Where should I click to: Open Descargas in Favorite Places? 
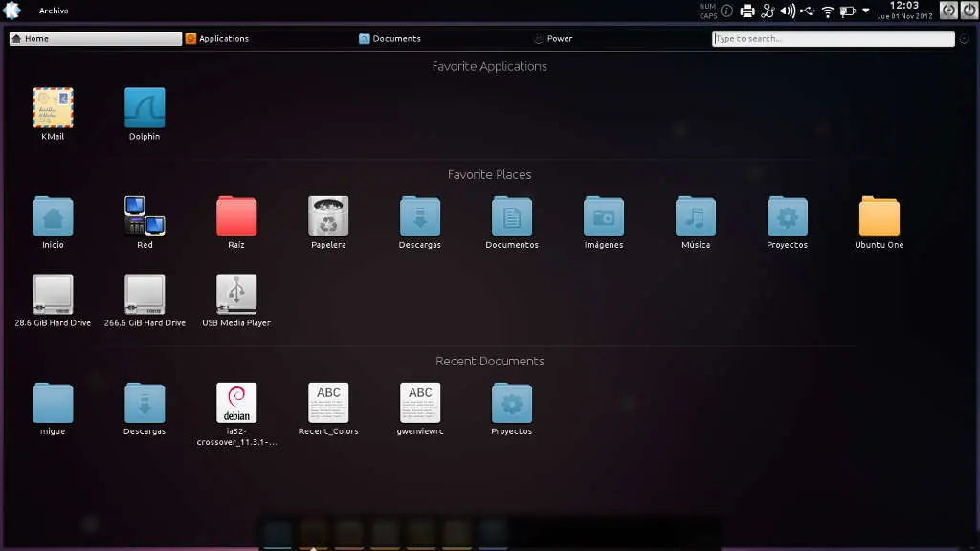(420, 222)
